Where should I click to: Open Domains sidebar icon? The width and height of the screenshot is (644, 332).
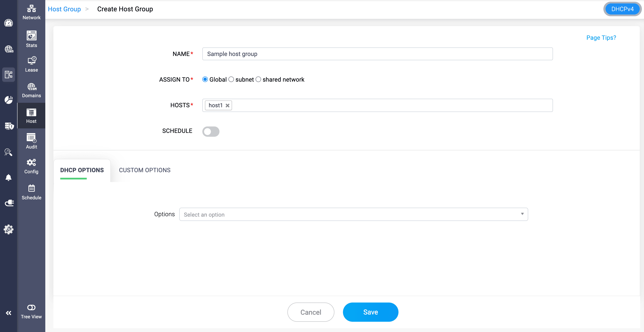click(x=31, y=87)
